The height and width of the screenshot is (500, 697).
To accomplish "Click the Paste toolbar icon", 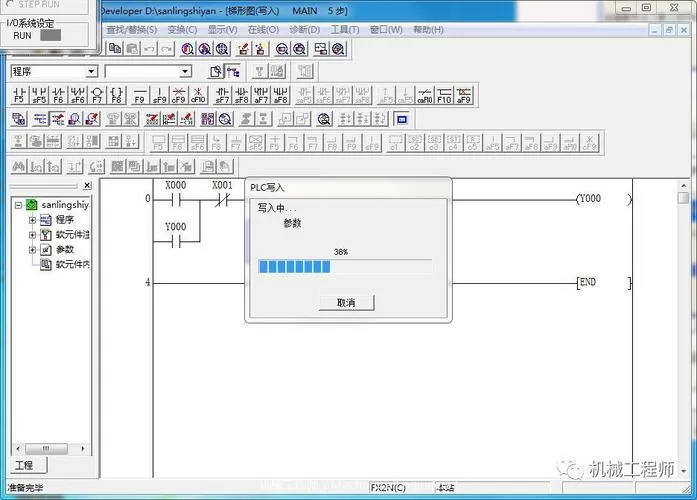I will tap(132, 48).
